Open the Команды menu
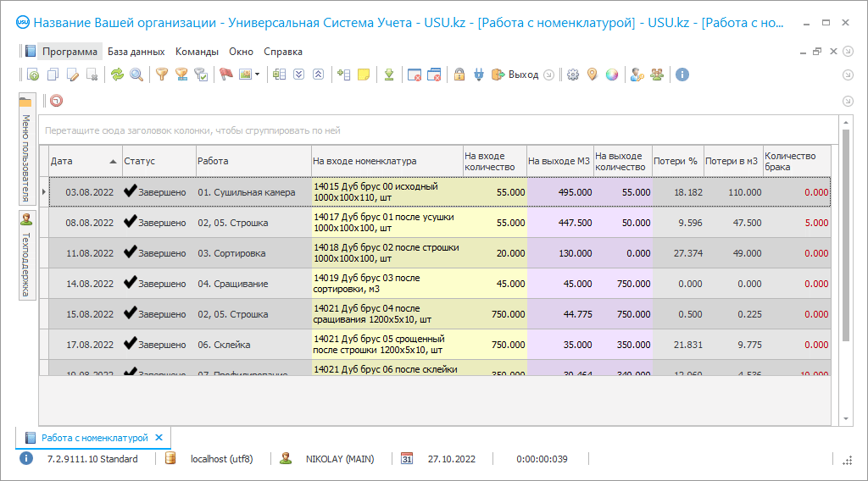 pyautogui.click(x=197, y=52)
